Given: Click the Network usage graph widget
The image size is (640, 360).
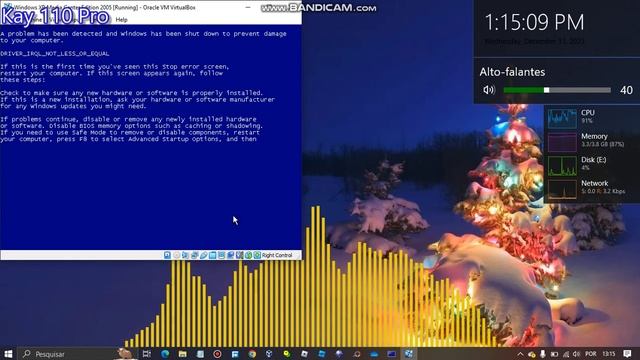Looking at the screenshot, I should coord(562,189).
